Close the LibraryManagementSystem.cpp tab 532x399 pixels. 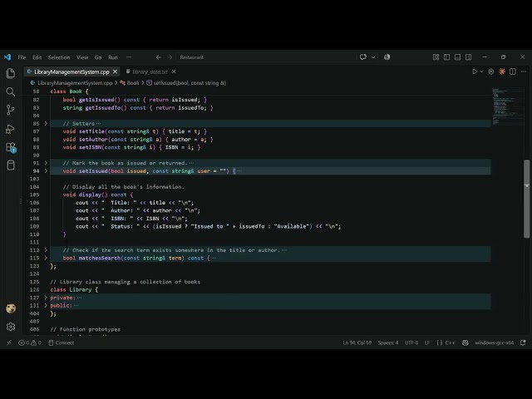click(115, 71)
